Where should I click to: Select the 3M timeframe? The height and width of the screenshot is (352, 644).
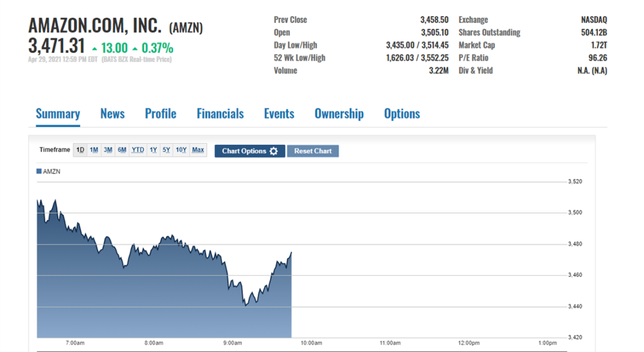point(108,150)
